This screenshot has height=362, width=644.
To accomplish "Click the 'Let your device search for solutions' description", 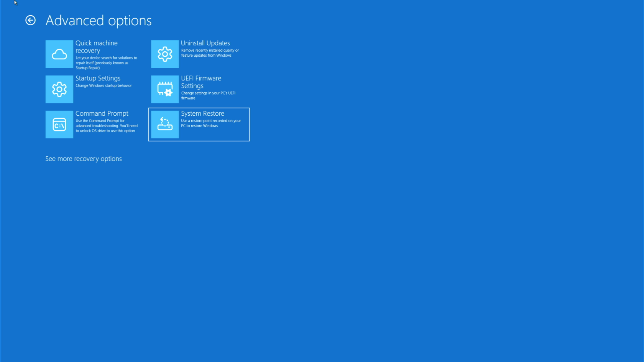I will pos(106,63).
